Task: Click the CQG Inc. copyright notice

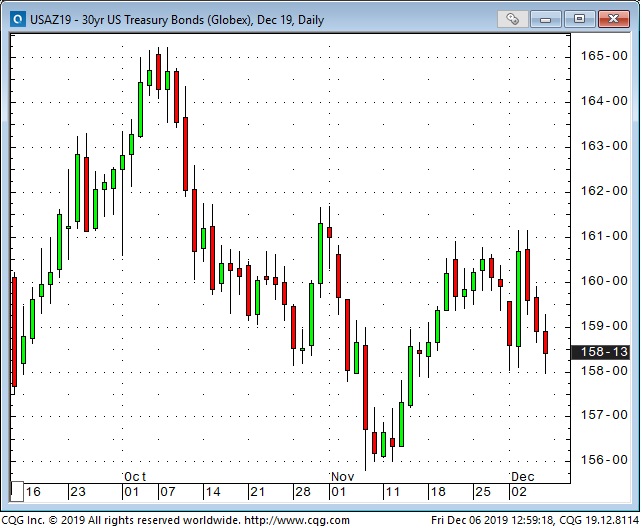Action: tap(120, 521)
